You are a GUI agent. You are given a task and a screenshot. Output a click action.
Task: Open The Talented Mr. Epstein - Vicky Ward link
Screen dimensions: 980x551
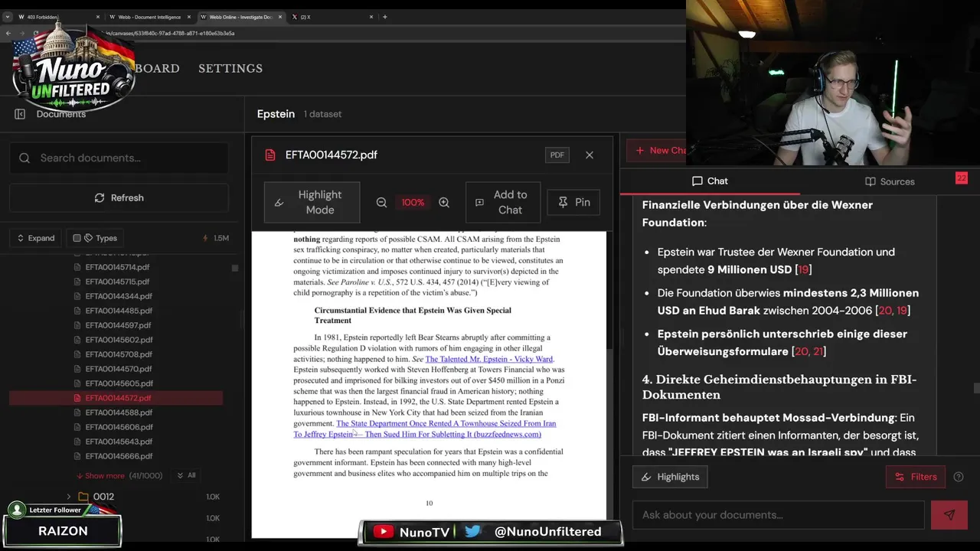pos(489,359)
